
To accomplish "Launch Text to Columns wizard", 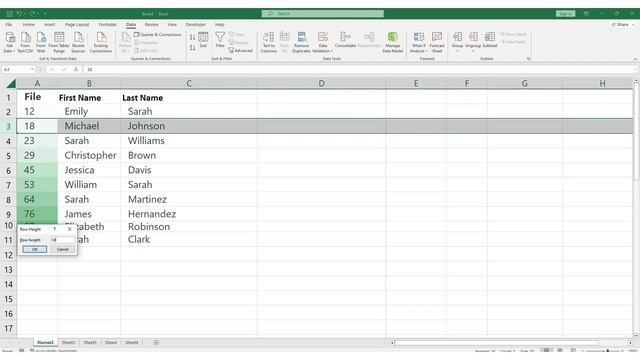I will pyautogui.click(x=269, y=42).
